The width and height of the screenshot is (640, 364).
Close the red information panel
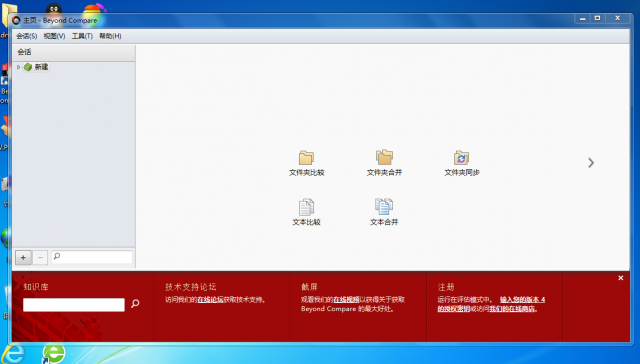point(620,278)
